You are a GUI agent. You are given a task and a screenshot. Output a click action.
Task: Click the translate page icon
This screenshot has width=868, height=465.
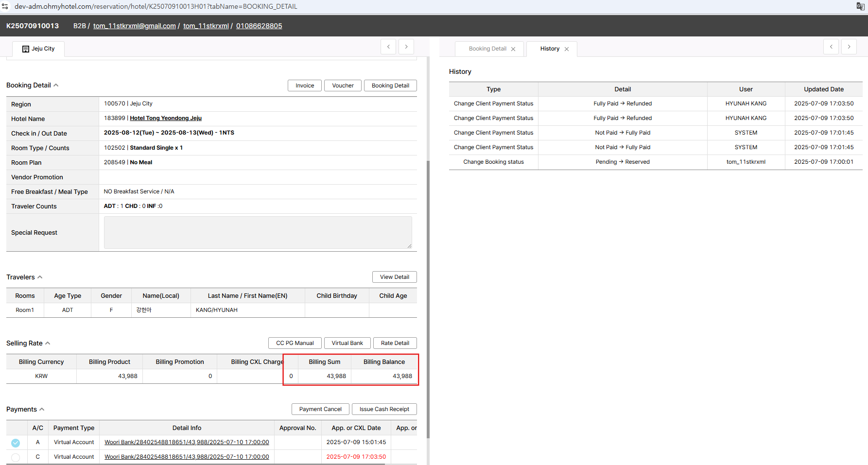[860, 6]
